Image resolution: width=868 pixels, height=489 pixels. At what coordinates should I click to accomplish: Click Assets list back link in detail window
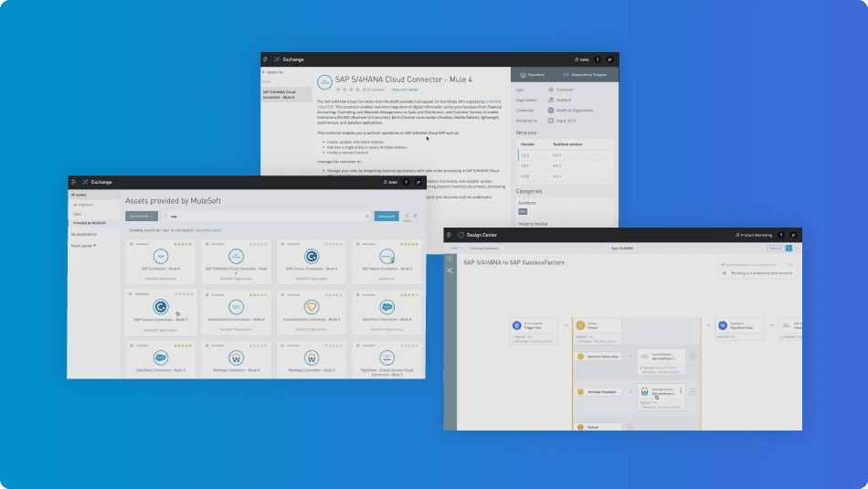[273, 72]
